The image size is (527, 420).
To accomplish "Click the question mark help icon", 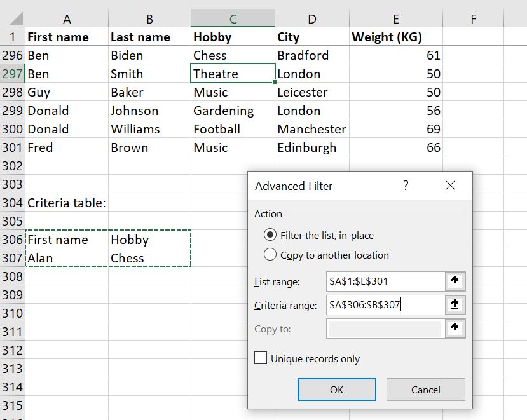I will pyautogui.click(x=406, y=186).
